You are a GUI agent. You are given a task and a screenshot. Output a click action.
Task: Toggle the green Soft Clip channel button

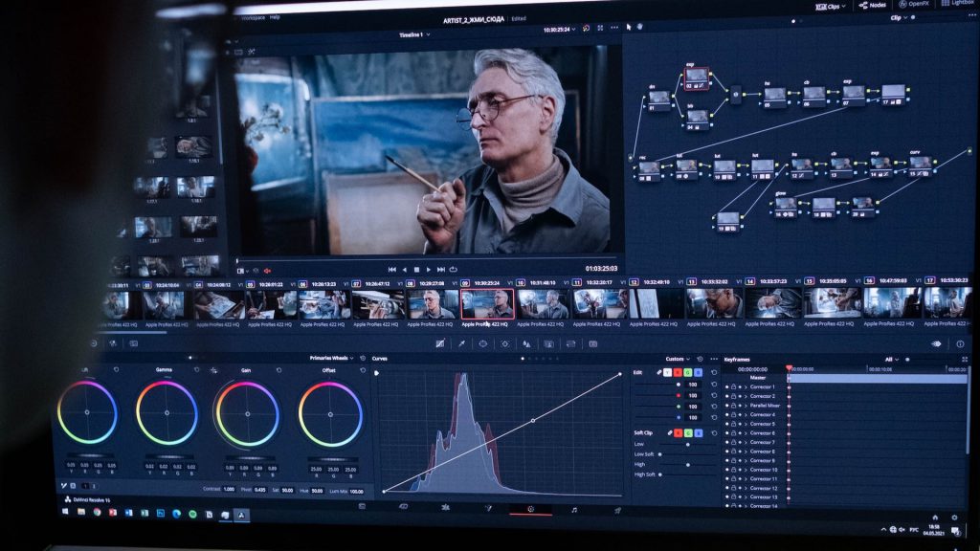(688, 432)
